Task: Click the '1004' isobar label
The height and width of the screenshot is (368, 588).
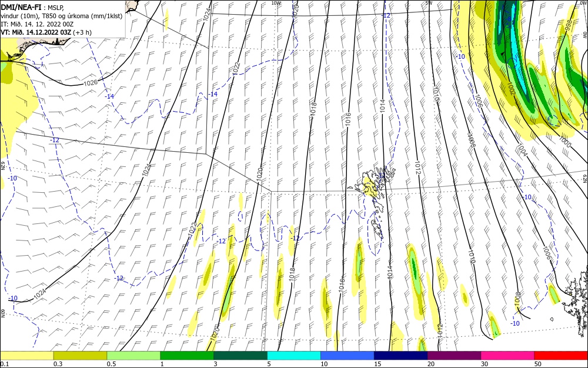Action: pos(522,150)
